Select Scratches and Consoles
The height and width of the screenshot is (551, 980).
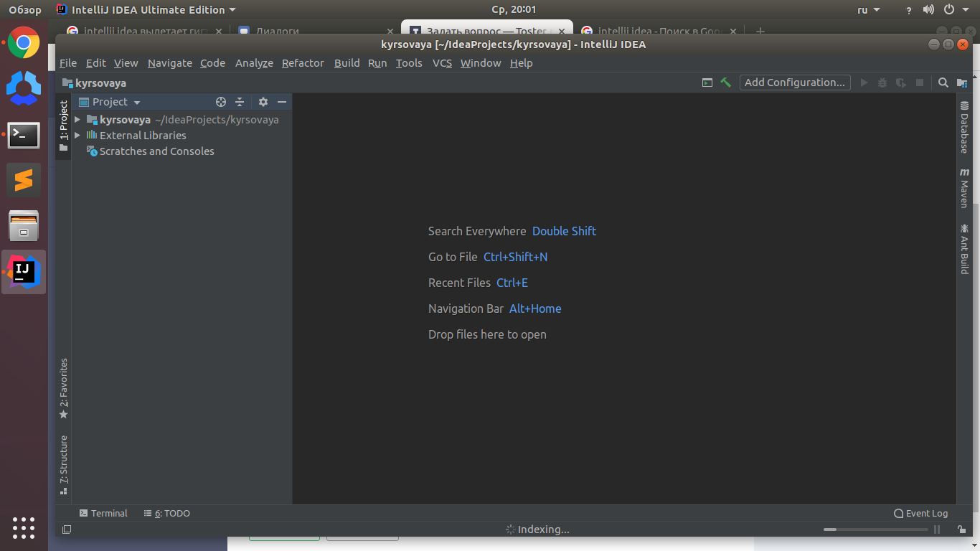(x=156, y=151)
